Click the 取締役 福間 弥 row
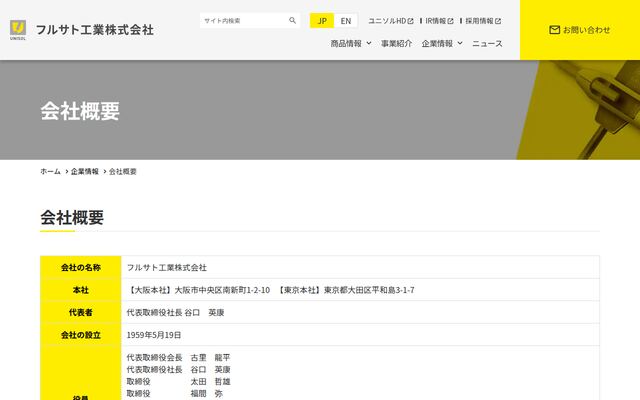 coord(175,393)
